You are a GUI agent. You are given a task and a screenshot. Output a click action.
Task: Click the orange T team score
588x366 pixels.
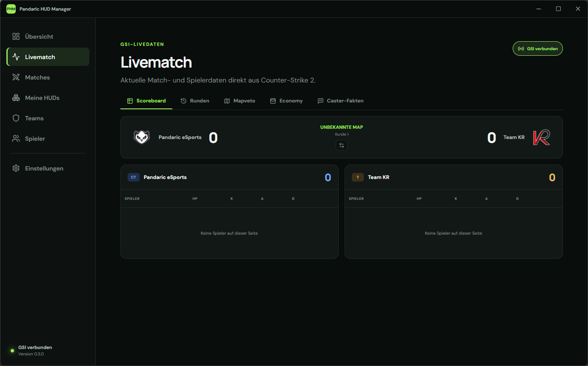click(552, 178)
